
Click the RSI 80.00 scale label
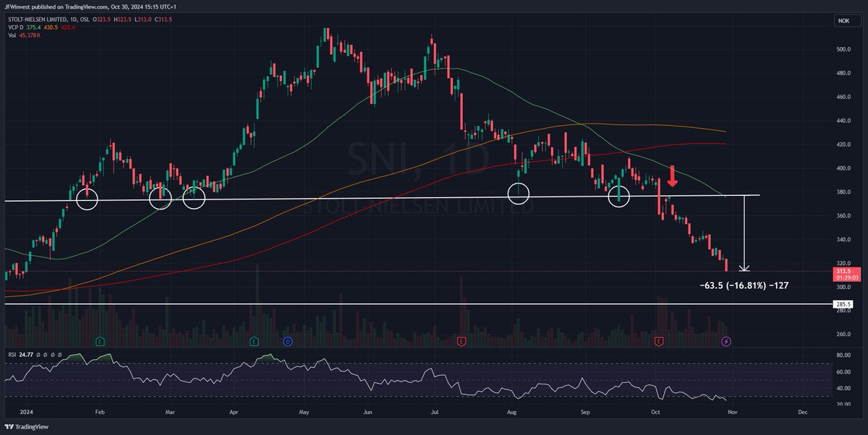point(843,356)
